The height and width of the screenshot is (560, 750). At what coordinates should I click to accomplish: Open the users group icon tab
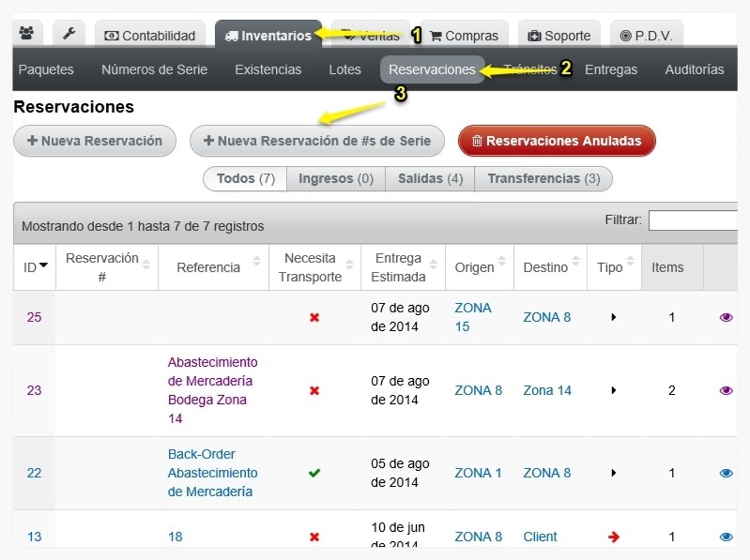pos(27,34)
